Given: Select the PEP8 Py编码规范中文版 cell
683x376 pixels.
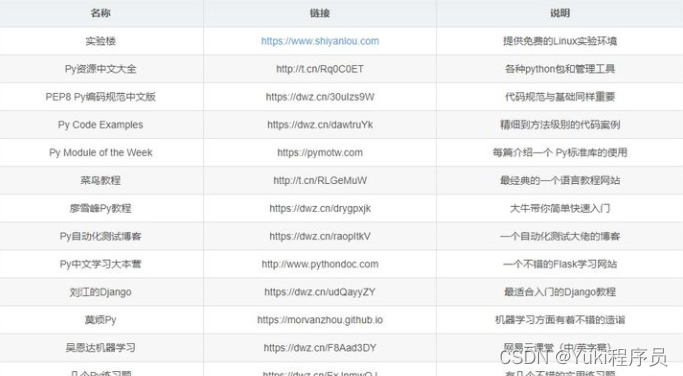Looking at the screenshot, I should [x=101, y=97].
